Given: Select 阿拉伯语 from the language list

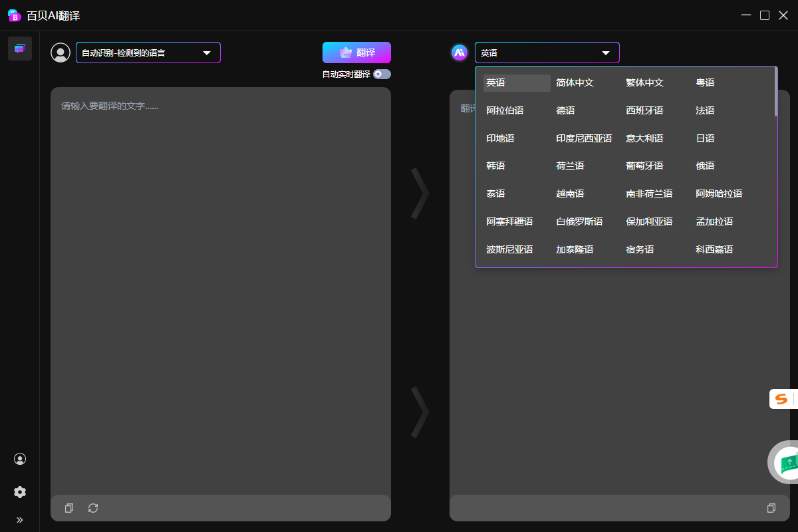Looking at the screenshot, I should [x=505, y=110].
